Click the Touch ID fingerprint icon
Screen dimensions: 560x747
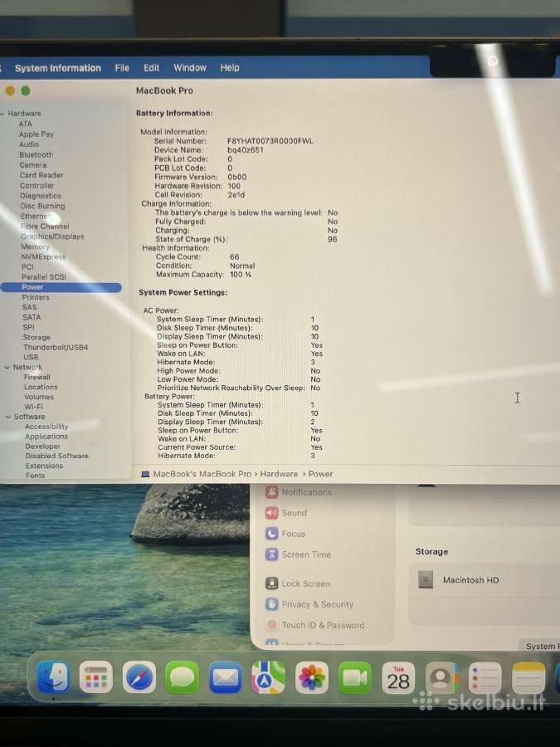[x=272, y=624]
